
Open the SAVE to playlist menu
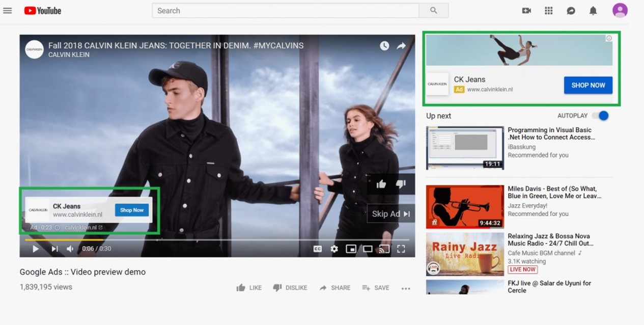pos(376,288)
